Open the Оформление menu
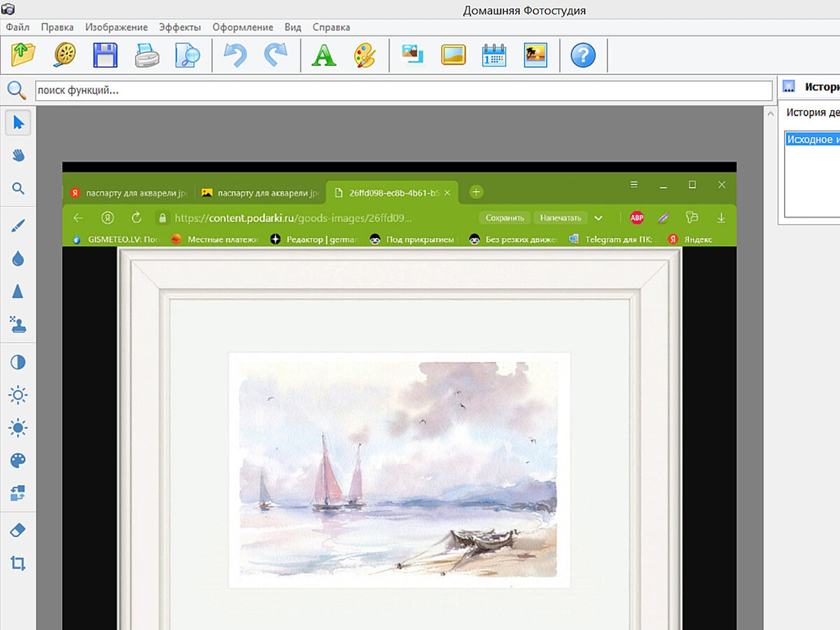The image size is (840, 630). coord(243,27)
